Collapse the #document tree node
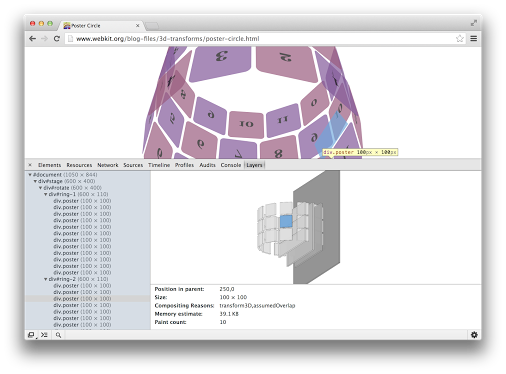Screen dimensions: 506x374 pyautogui.click(x=30, y=175)
